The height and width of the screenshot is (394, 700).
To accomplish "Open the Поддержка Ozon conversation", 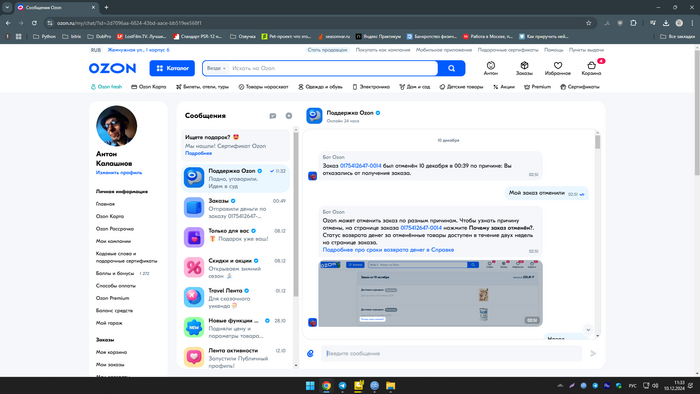I will point(235,178).
